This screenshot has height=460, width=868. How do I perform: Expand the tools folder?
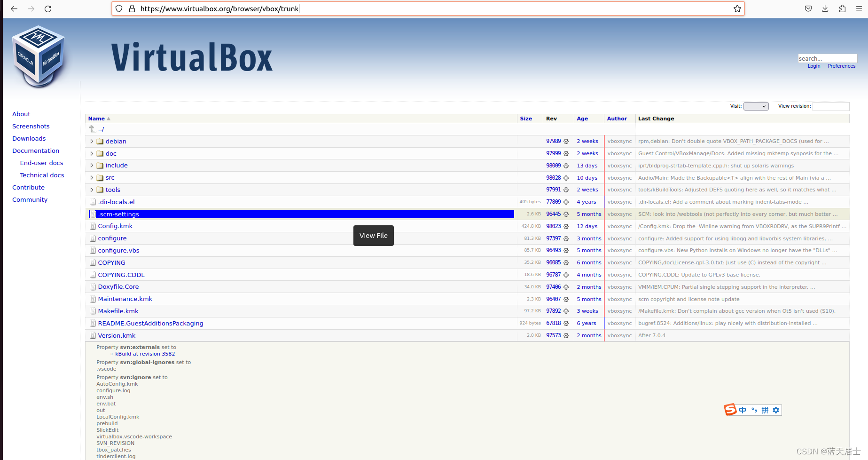pyautogui.click(x=92, y=190)
